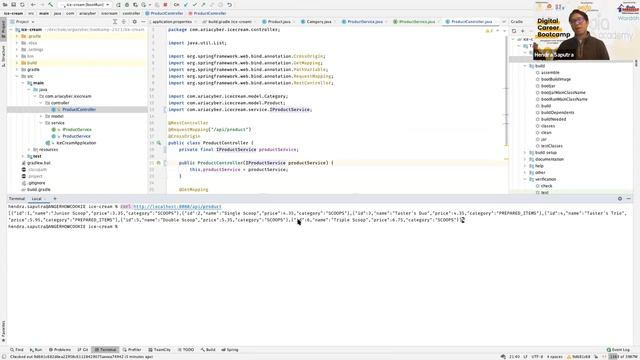Image resolution: width=640 pixels, height=360 pixels.
Task: Expand the documentation Gradle group
Action: pos(525,159)
